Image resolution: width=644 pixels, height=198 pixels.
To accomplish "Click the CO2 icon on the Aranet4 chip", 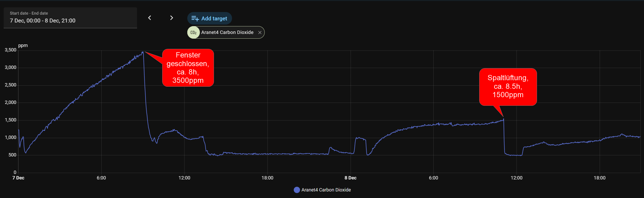I will pos(194,32).
